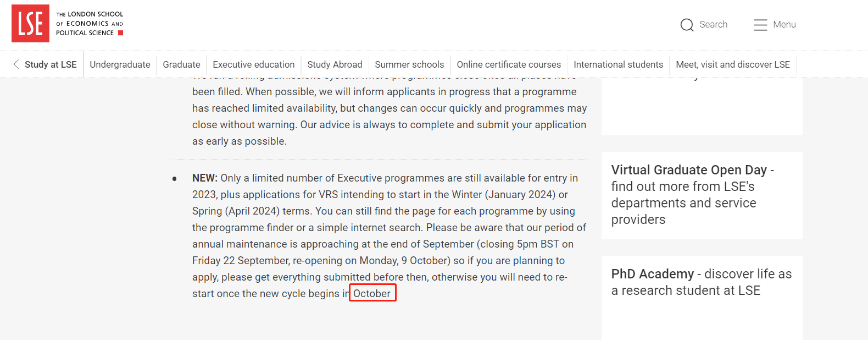This screenshot has height=340, width=868.
Task: Select International students navigation item
Action: [x=618, y=64]
